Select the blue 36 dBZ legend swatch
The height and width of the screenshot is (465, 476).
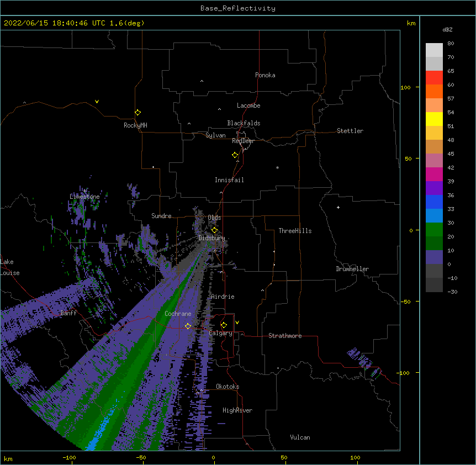pyautogui.click(x=434, y=202)
